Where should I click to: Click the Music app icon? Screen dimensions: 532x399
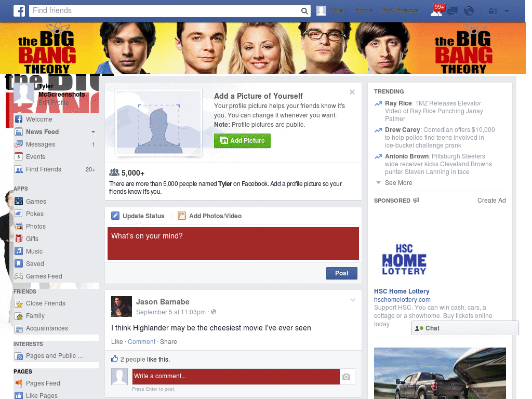19,251
